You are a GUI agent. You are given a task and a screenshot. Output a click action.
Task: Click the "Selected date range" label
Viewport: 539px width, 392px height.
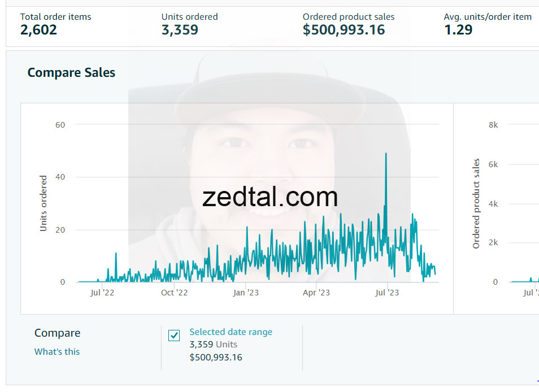pos(231,332)
